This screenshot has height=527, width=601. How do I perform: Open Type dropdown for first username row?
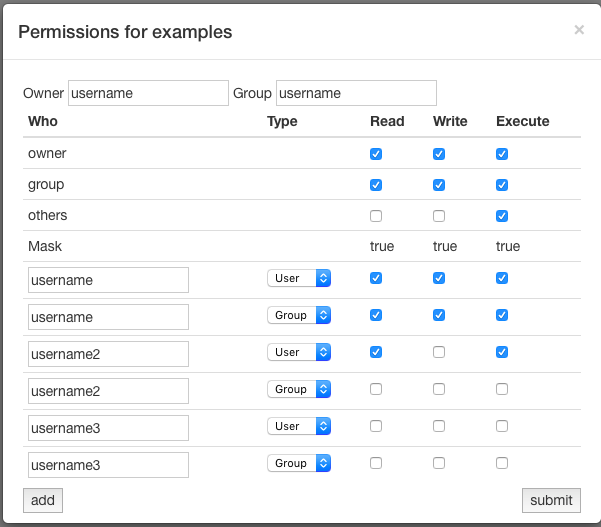pos(299,278)
